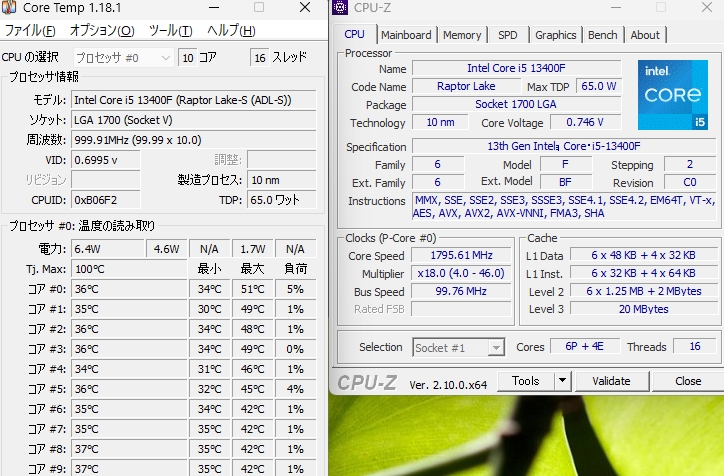724x476 pixels.
Task: Minimize the Core Temp window
Action: pyautogui.click(x=214, y=7)
